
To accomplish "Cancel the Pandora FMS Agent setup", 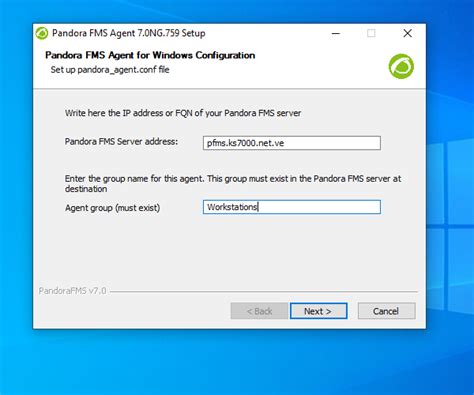I will [x=387, y=311].
